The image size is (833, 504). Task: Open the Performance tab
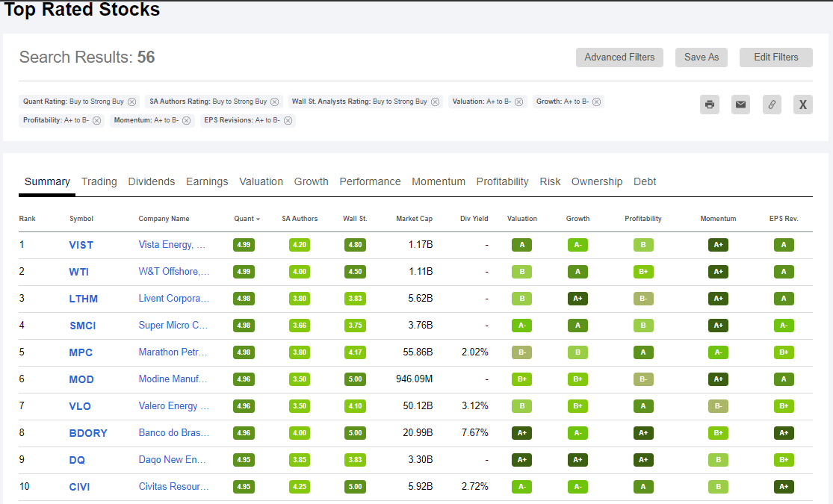click(x=370, y=181)
